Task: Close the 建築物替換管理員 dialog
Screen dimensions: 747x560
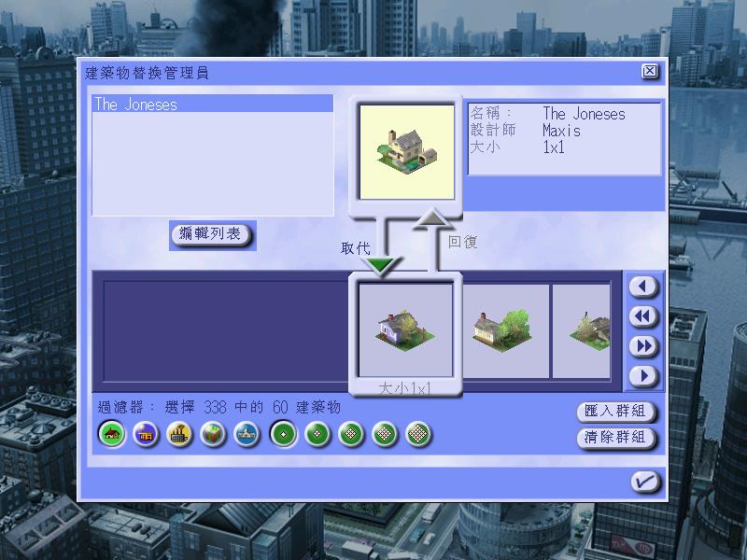Action: [649, 72]
